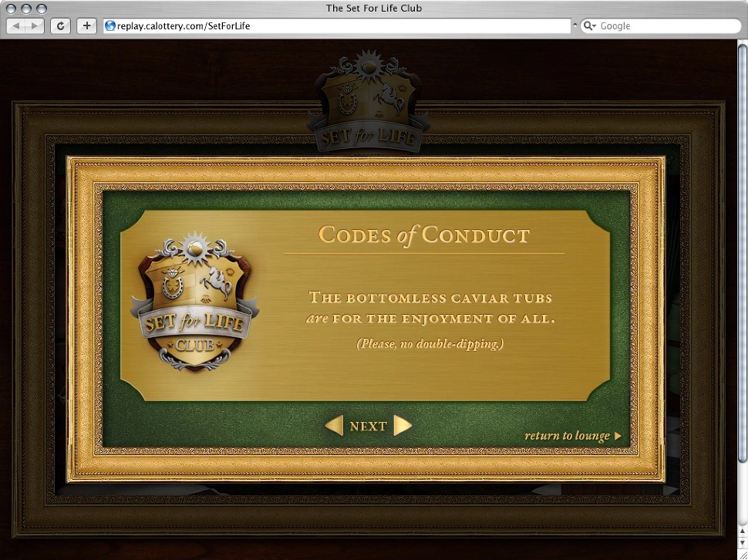748x560 pixels.
Task: Go forward with the browser forward arrow
Action: coord(35,25)
